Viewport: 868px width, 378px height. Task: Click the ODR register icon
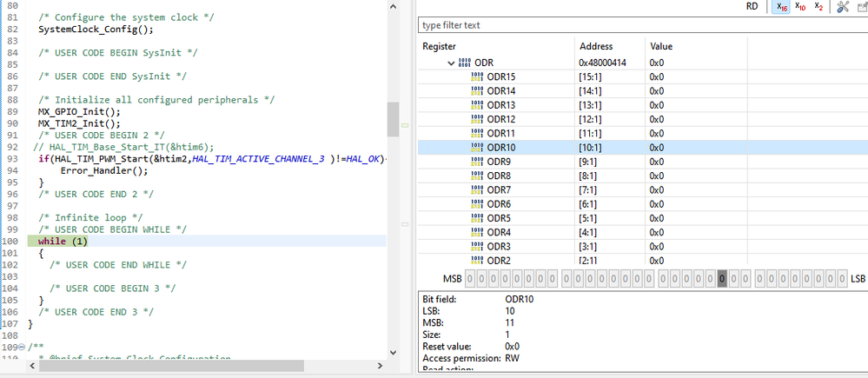point(465,63)
